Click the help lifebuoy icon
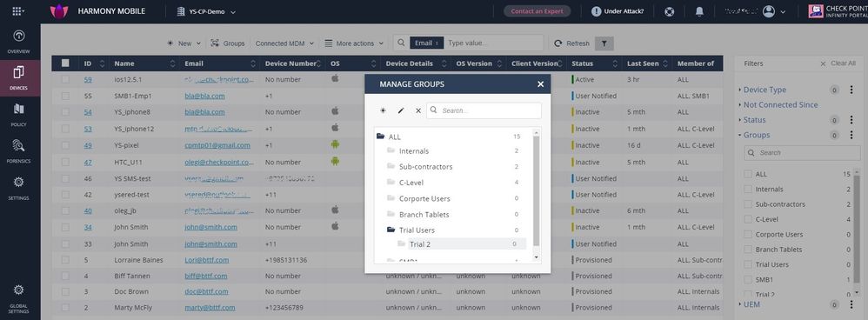This screenshot has width=868, height=320. [670, 11]
